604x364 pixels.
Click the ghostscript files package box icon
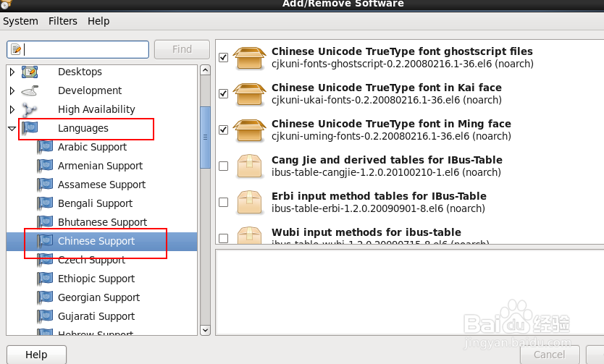click(250, 58)
